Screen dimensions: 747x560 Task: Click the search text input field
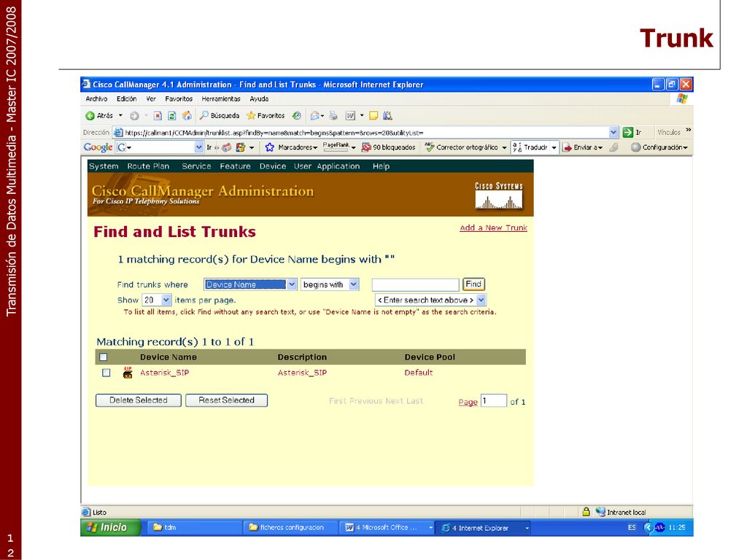[415, 285]
